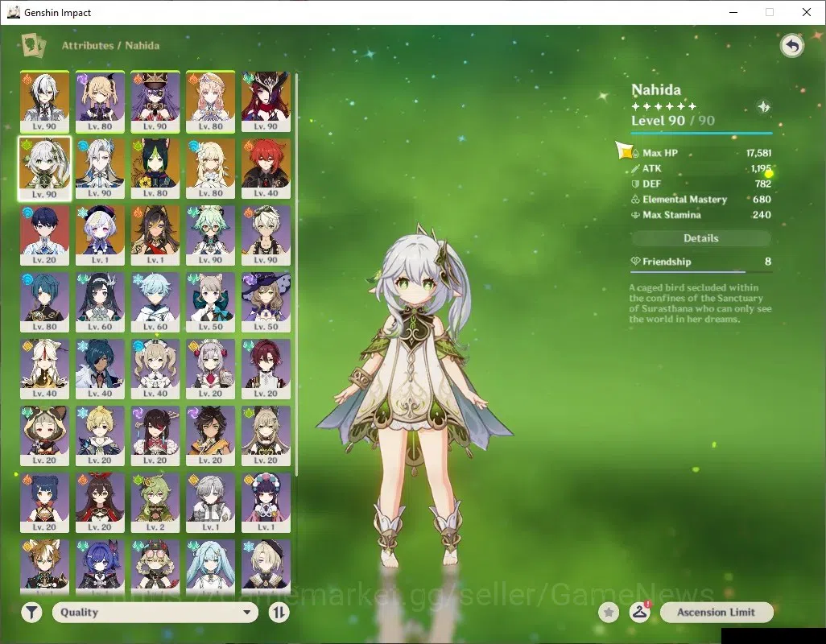Viewport: 826px width, 644px height.
Task: Select Diluc's Lv. 40 portrait
Action: [266, 168]
